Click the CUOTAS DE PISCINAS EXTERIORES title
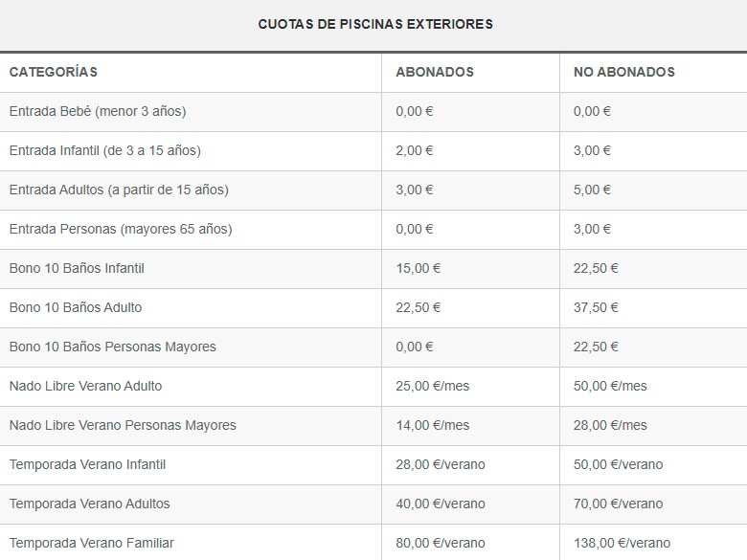Image resolution: width=747 pixels, height=560 pixels. coord(375,24)
